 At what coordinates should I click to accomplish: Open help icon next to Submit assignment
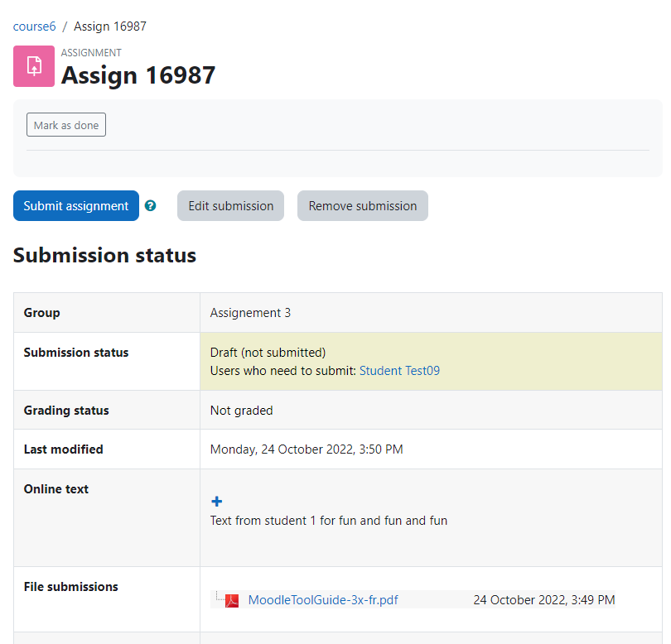150,205
